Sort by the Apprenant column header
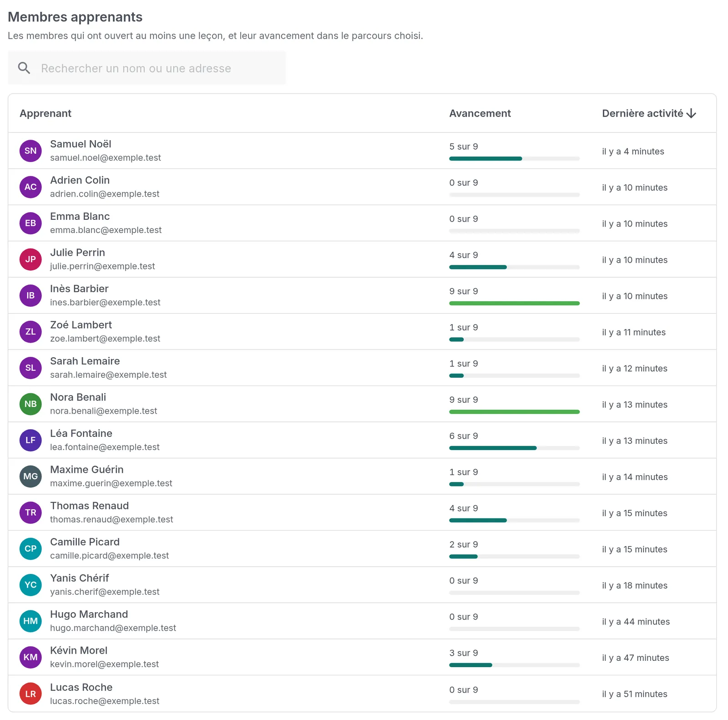The image size is (728, 720). pyautogui.click(x=45, y=113)
